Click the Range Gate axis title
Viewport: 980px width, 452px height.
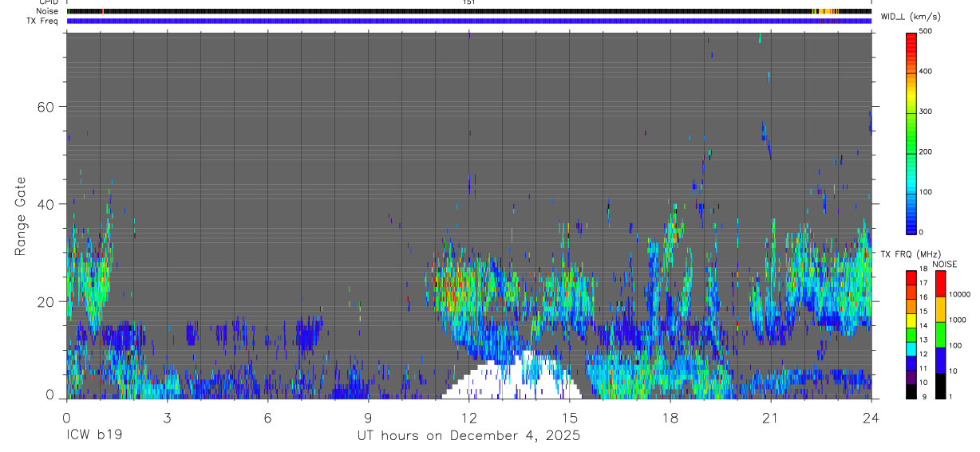coord(21,217)
